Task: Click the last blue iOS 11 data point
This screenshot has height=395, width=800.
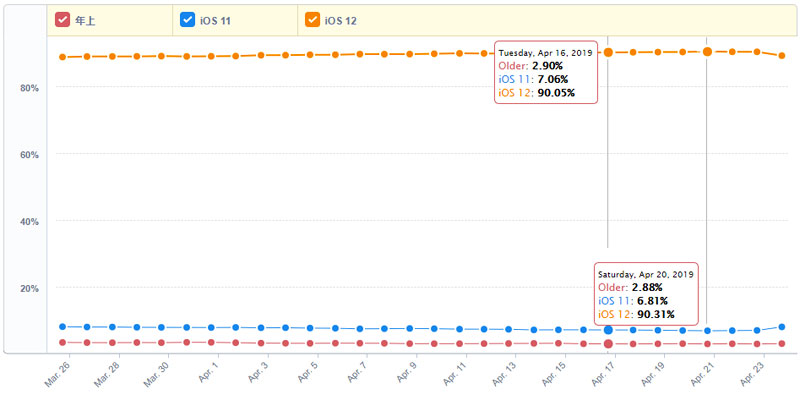Action: click(782, 327)
